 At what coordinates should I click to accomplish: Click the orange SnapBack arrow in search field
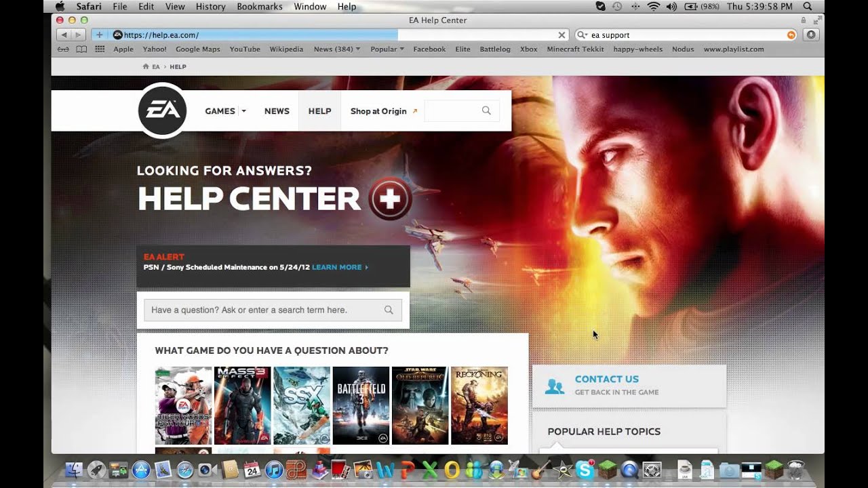point(791,35)
